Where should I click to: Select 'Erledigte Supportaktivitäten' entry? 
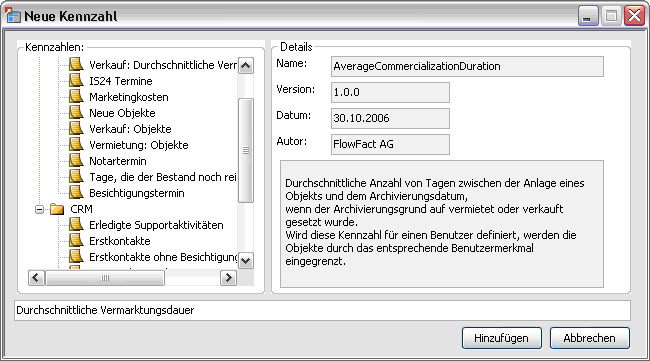coord(156,225)
